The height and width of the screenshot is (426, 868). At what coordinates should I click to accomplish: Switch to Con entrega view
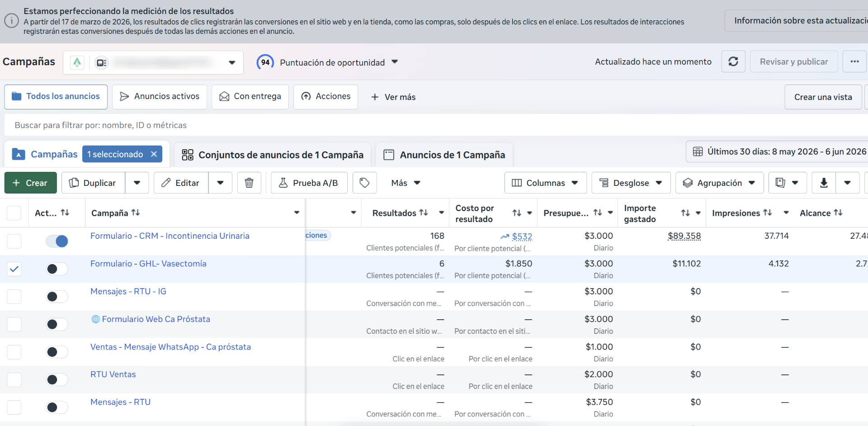[x=250, y=97]
